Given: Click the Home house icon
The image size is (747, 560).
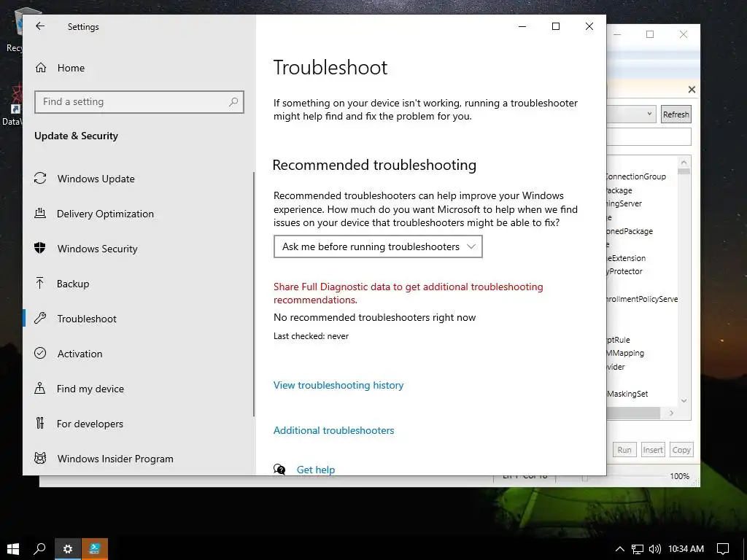Looking at the screenshot, I should 41,68.
